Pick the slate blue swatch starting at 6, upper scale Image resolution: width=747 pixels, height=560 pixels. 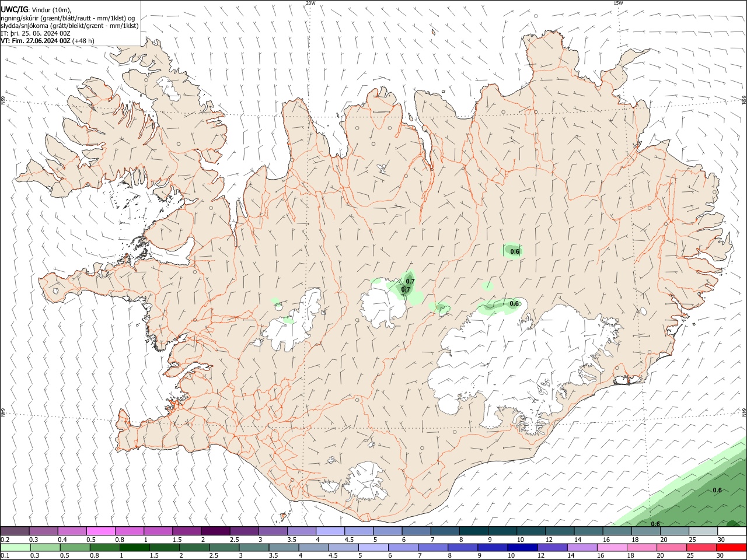416,531
